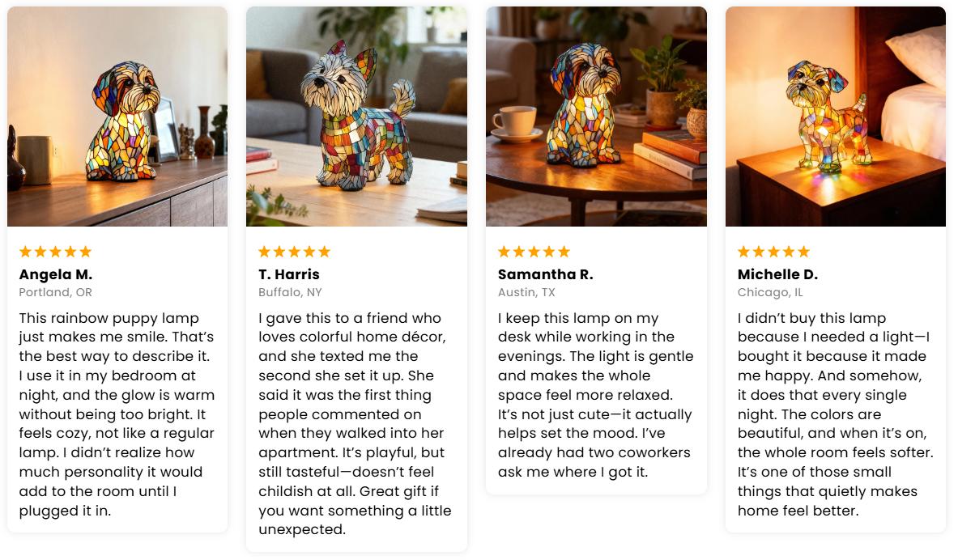958x560 pixels.
Task: Click the Portland, OR location text
Action: [56, 292]
